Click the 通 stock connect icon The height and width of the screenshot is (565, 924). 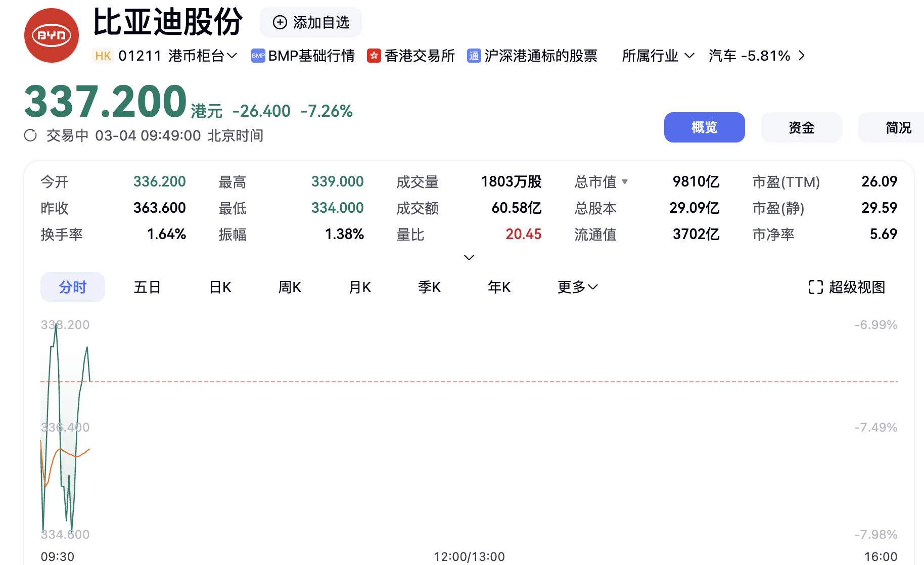[x=474, y=56]
